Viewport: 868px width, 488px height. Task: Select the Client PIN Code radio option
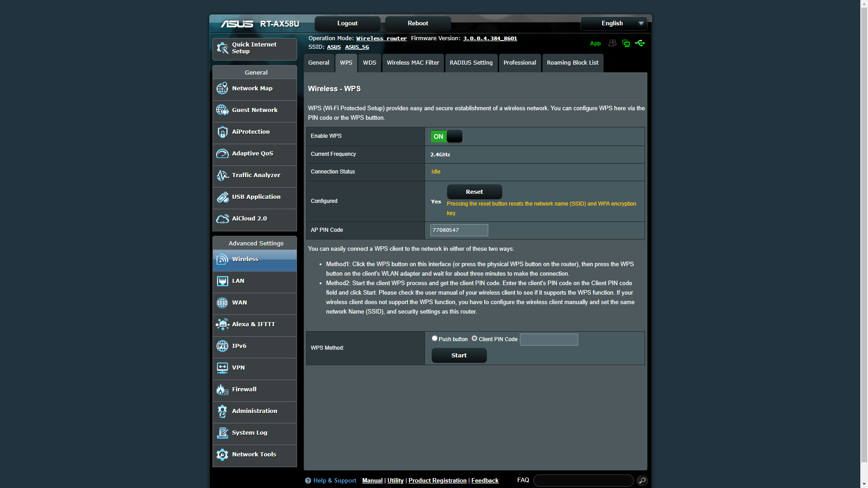coord(474,338)
